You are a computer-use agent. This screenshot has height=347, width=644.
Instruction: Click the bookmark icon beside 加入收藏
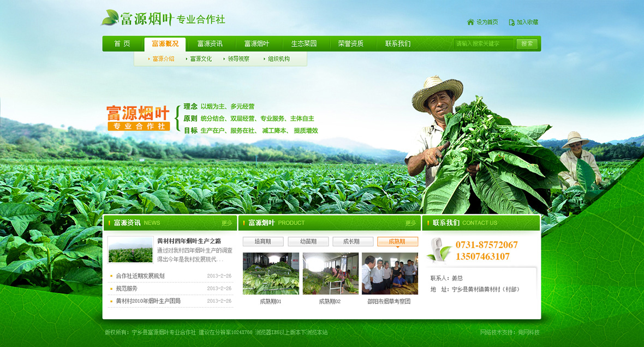(x=511, y=22)
